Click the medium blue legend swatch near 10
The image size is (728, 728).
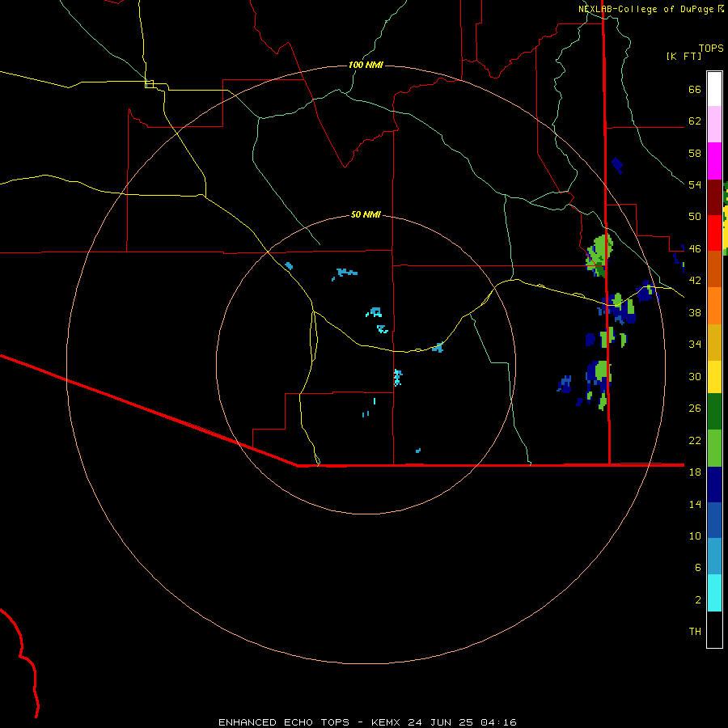coord(714,520)
